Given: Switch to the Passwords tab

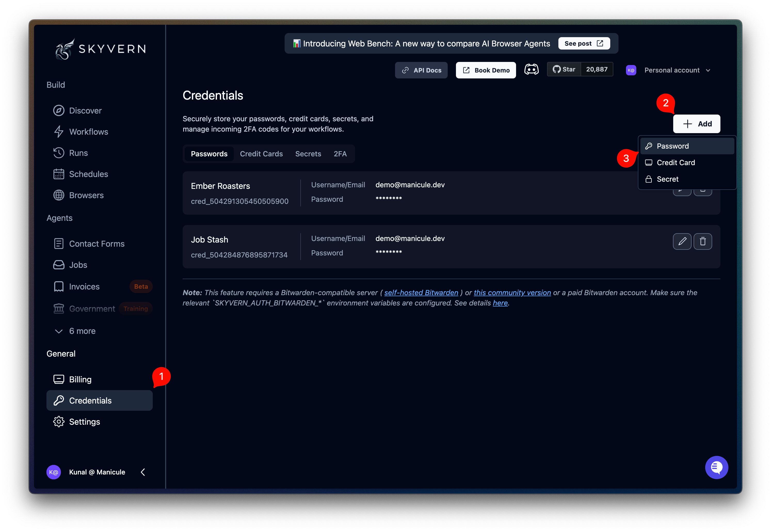Looking at the screenshot, I should [209, 154].
